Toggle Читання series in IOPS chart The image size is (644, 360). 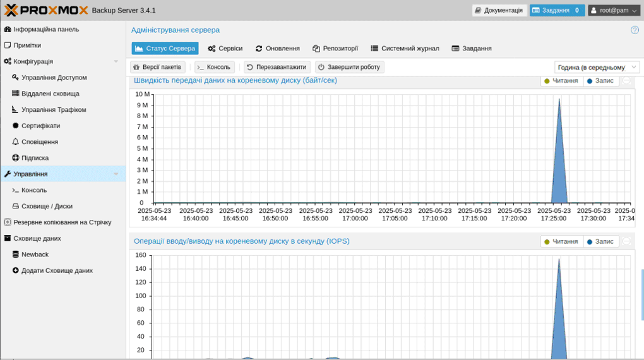tap(561, 241)
